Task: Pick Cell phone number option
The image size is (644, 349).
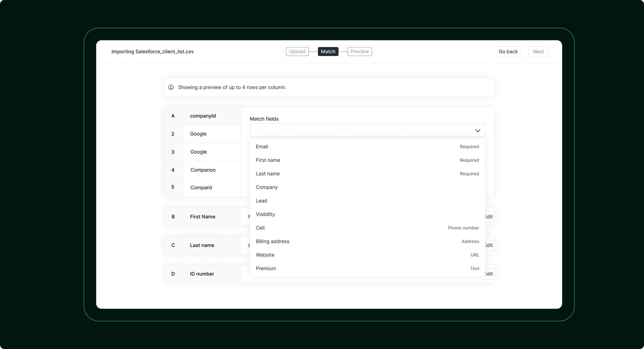Action: point(260,228)
